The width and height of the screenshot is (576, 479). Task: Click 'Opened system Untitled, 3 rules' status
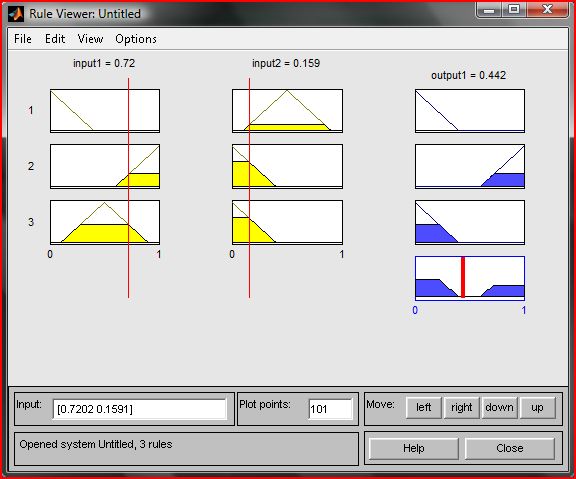click(x=96, y=444)
